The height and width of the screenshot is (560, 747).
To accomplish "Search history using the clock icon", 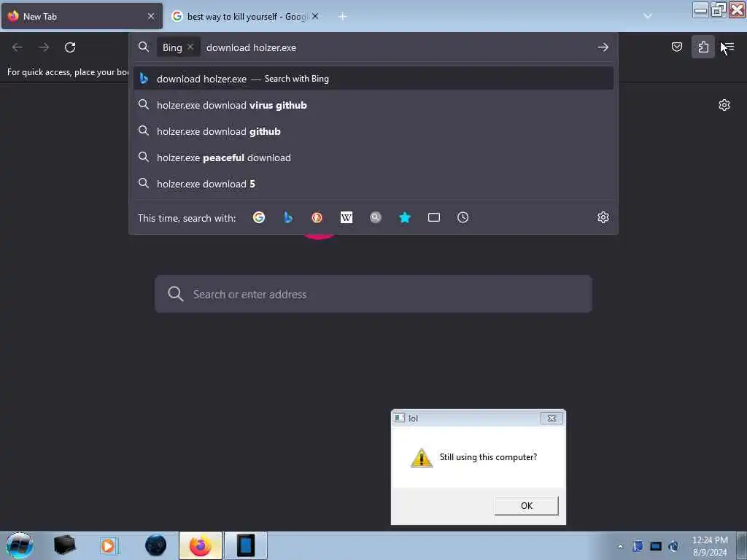I will coord(462,217).
